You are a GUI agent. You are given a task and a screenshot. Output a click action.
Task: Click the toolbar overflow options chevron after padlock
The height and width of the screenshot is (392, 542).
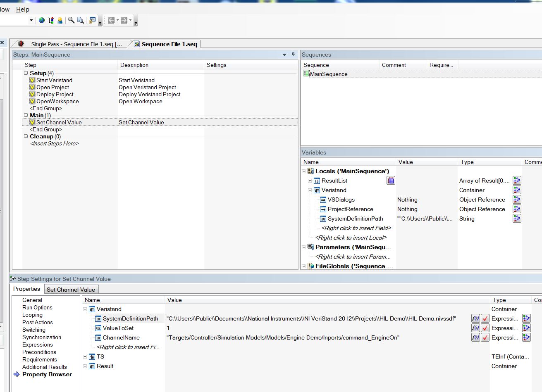100,22
